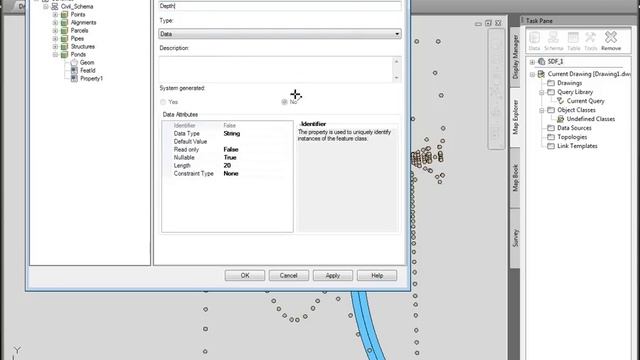Expand the SDF_1 node in Task Pane
Viewport: 640px width, 360px height.
pos(532,62)
